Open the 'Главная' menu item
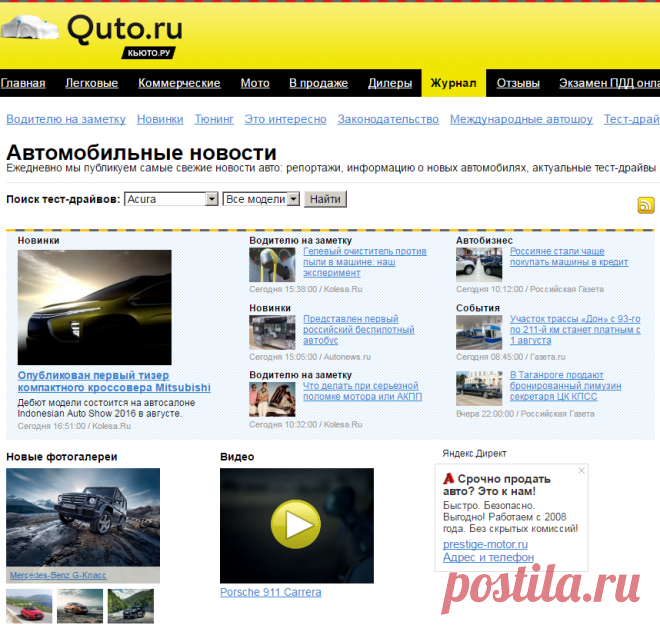 coord(23,83)
